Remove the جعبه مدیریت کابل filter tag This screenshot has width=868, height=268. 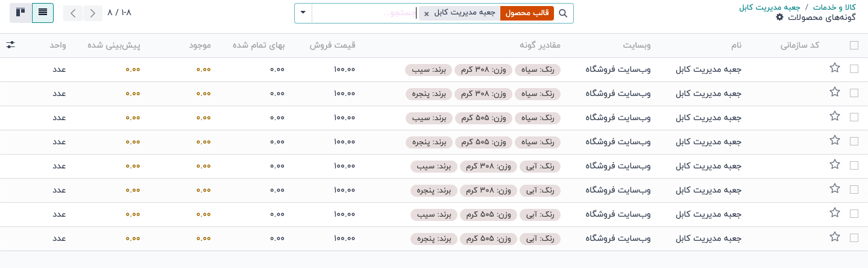(427, 13)
